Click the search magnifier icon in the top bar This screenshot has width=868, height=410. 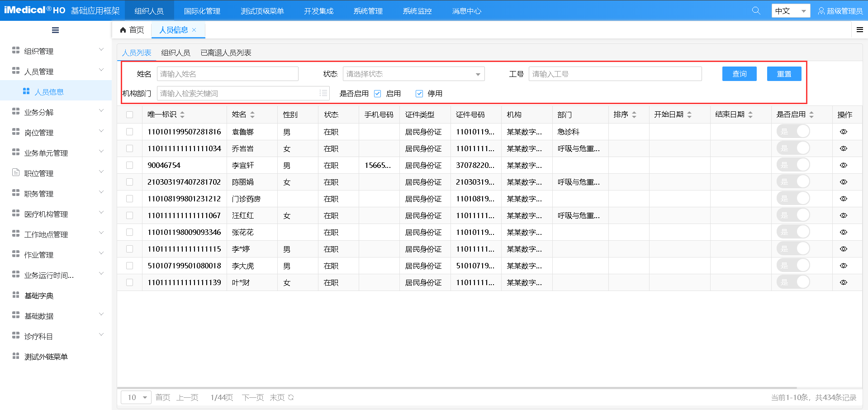pos(756,10)
